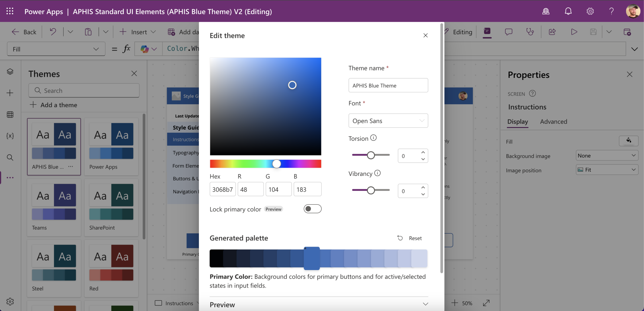Click the Data table icon in sidebar

click(10, 115)
